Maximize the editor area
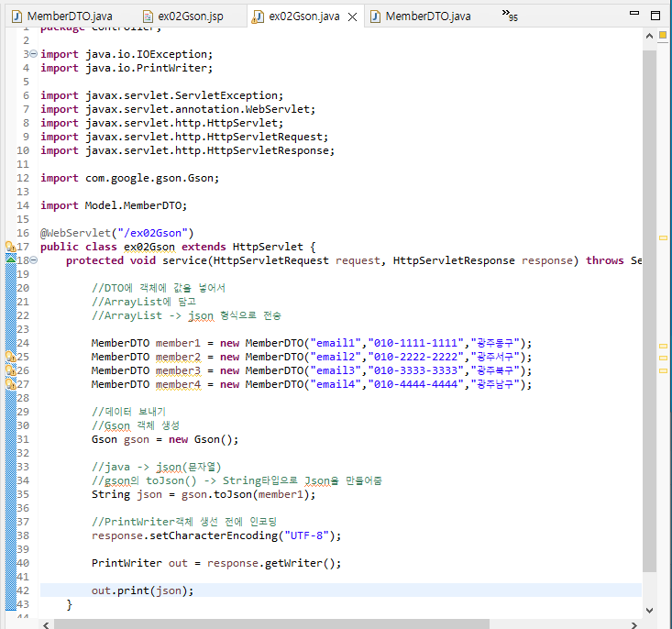672x629 pixels. 655,16
